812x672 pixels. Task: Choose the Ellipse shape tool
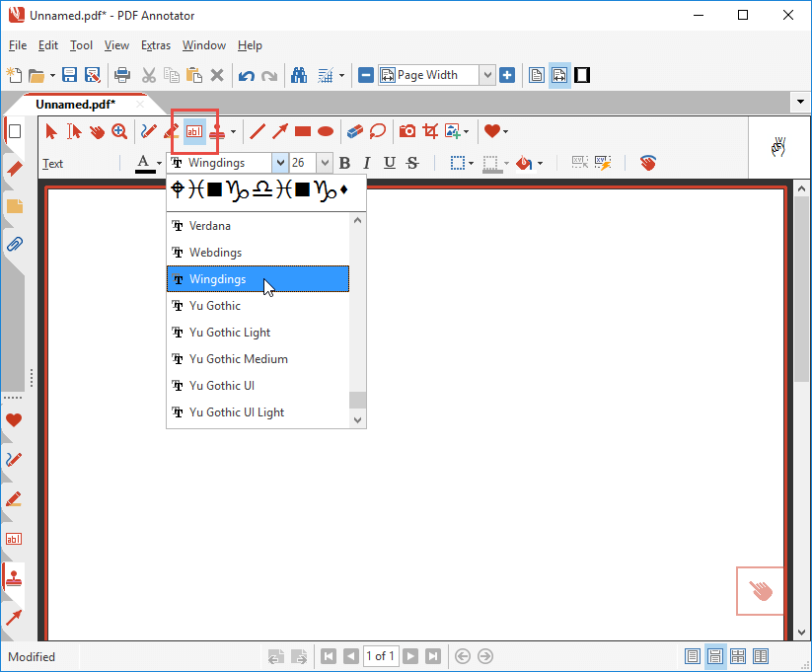[x=326, y=131]
